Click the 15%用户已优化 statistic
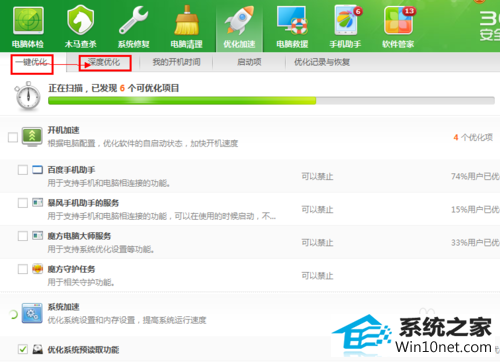The height and width of the screenshot is (362, 500). 475,209
